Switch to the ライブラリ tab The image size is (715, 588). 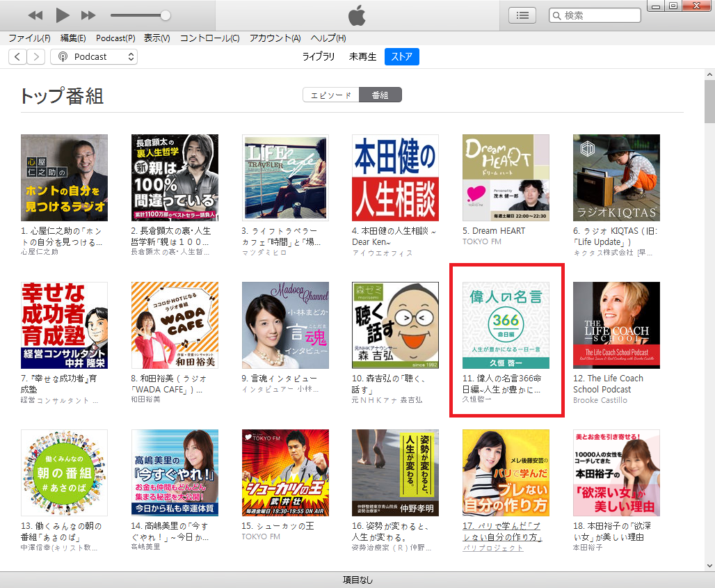click(319, 56)
